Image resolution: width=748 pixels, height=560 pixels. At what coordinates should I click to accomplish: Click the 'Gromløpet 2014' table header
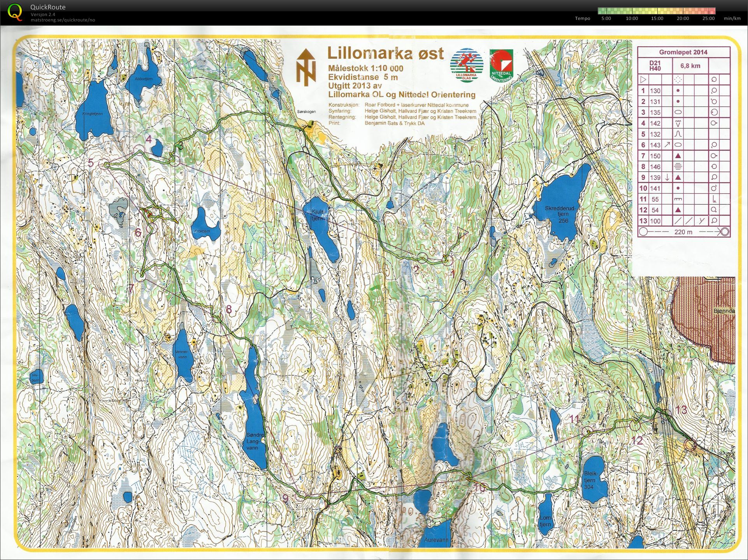(x=683, y=52)
